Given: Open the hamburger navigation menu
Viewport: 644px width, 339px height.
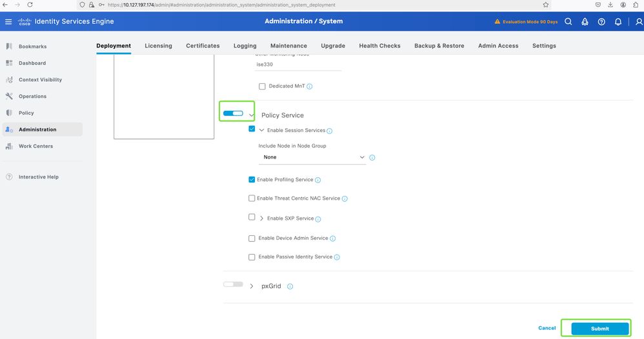Looking at the screenshot, I should pyautogui.click(x=8, y=21).
